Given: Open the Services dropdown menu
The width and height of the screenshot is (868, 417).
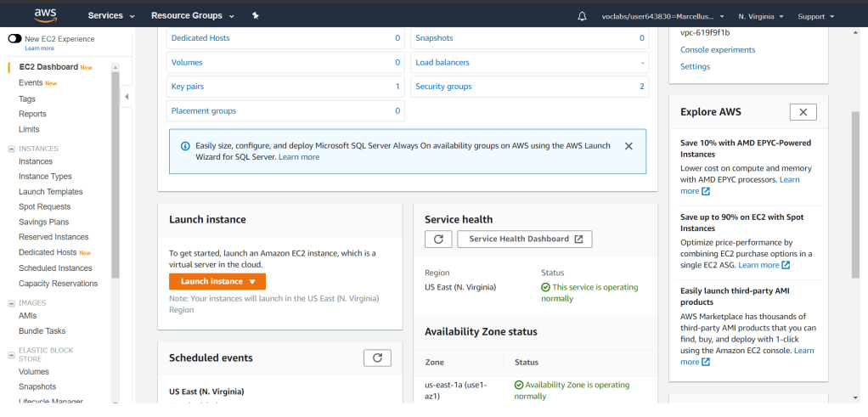Looking at the screenshot, I should tap(111, 16).
